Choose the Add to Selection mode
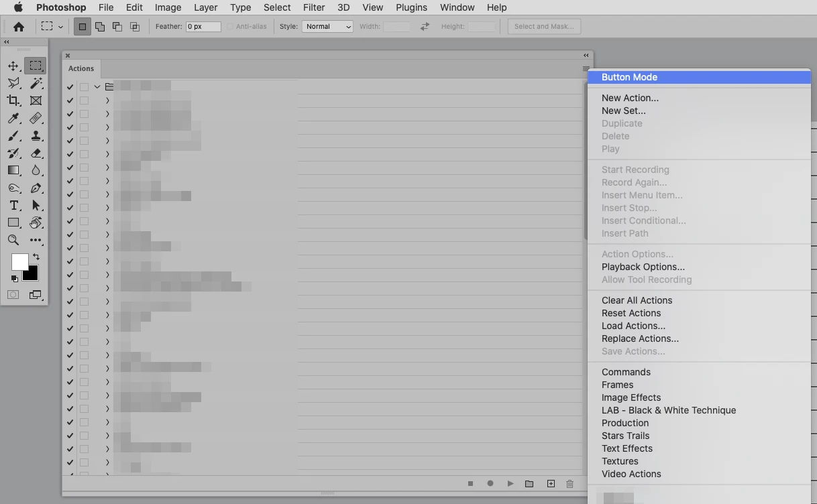 pyautogui.click(x=100, y=27)
